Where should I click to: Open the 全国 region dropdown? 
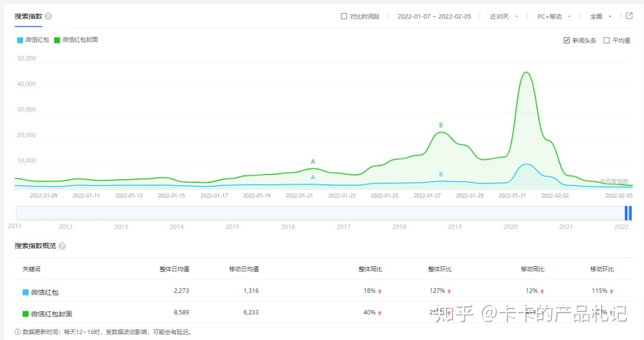click(600, 17)
